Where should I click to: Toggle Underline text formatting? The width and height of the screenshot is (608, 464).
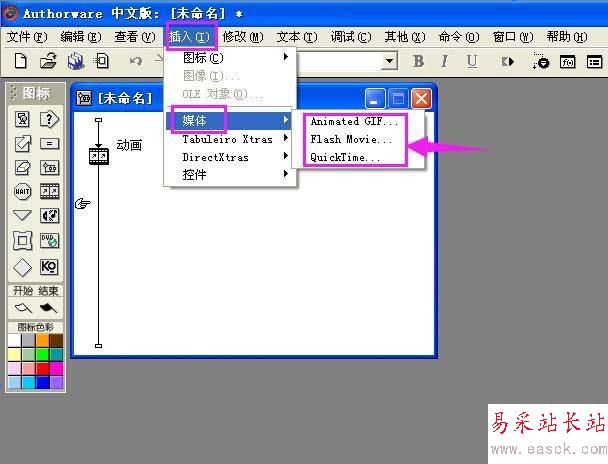(x=472, y=61)
